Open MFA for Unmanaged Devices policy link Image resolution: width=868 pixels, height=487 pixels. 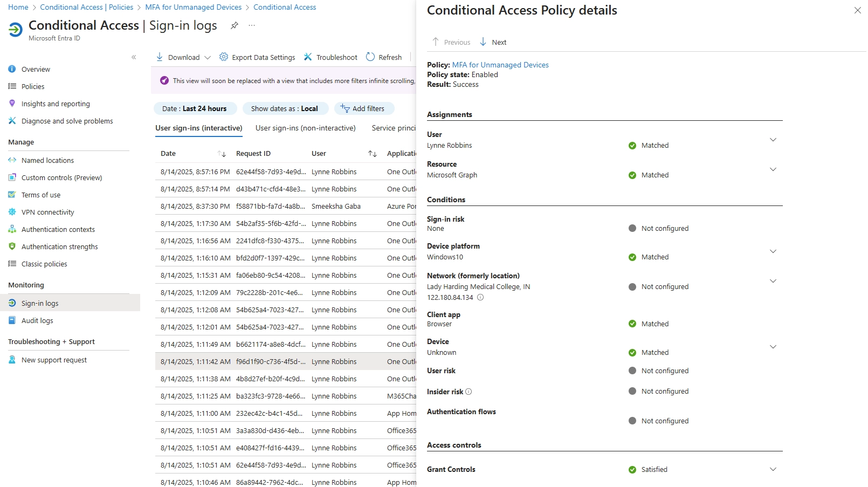(x=500, y=65)
